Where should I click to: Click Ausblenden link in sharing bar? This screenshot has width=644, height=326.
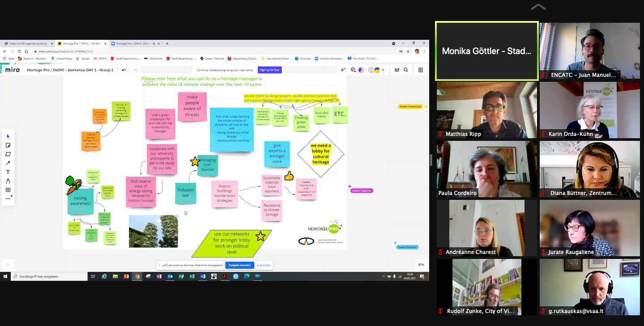[x=264, y=265]
